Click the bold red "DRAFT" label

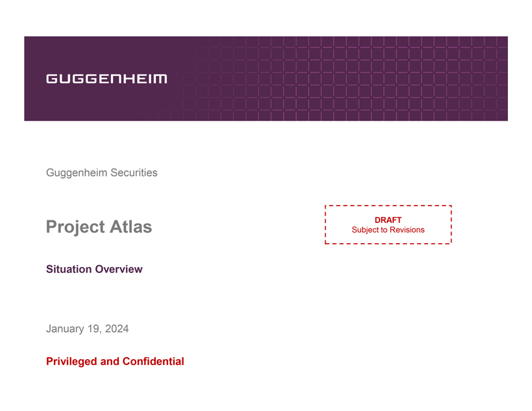(388, 220)
